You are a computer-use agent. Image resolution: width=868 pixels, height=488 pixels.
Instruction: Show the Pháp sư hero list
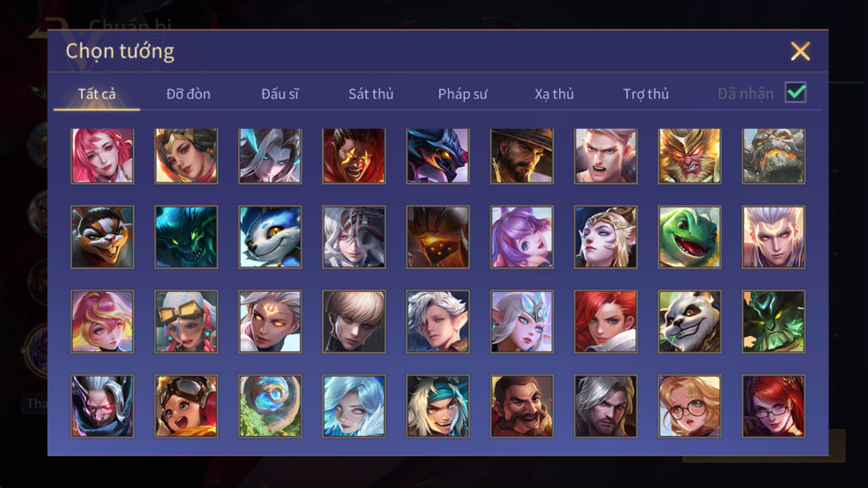(x=462, y=94)
